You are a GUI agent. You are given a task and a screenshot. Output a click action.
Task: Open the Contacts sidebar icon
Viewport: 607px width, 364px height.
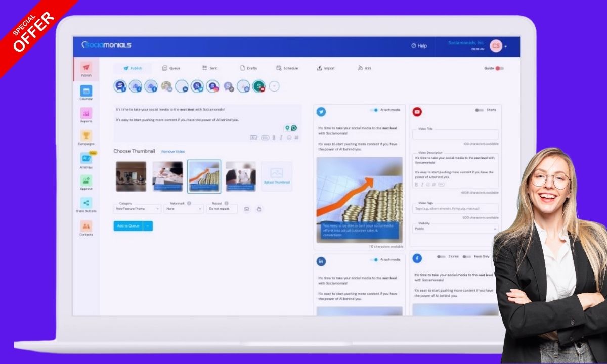(x=86, y=226)
